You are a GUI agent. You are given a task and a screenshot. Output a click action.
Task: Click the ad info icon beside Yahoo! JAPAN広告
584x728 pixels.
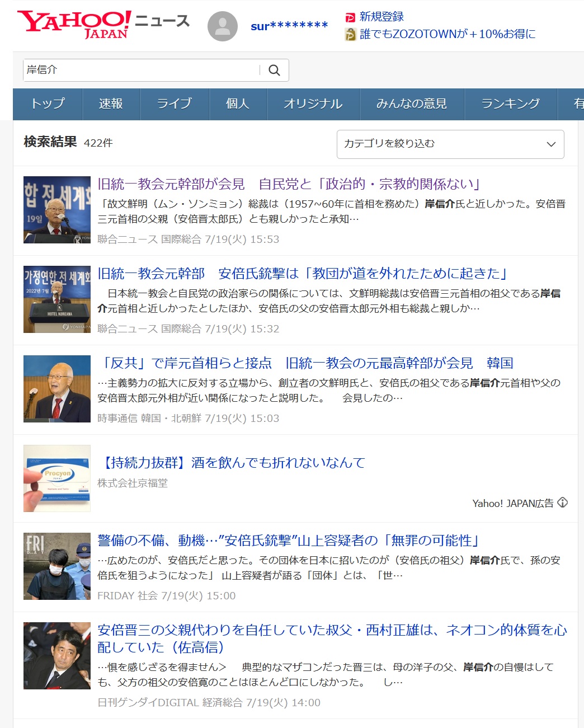tap(563, 502)
